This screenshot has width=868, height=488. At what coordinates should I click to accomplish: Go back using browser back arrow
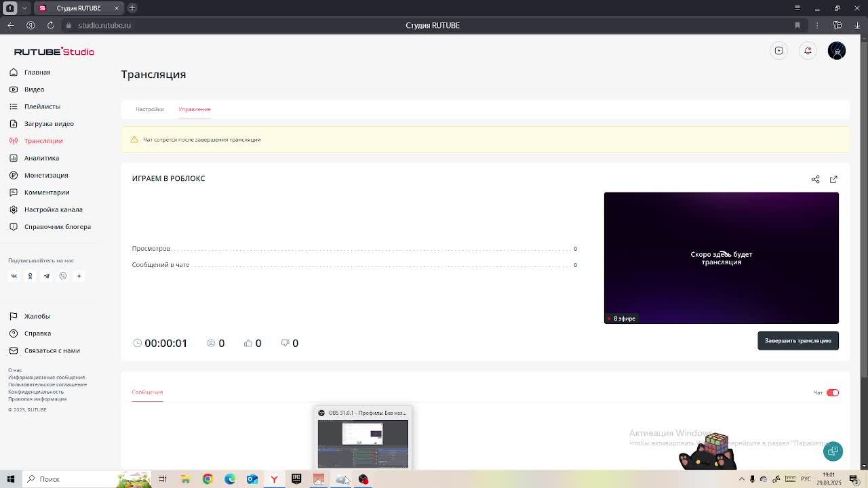click(x=11, y=25)
